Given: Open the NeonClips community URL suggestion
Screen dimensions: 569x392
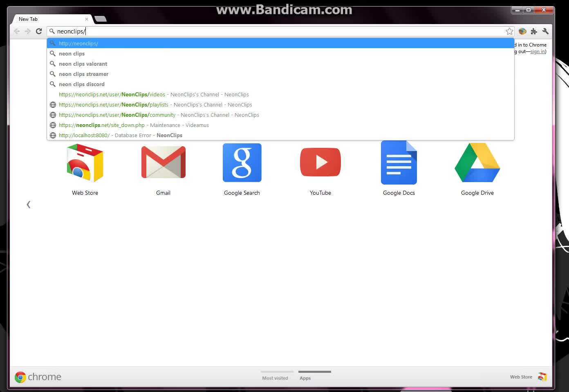Looking at the screenshot, I should click(x=280, y=115).
